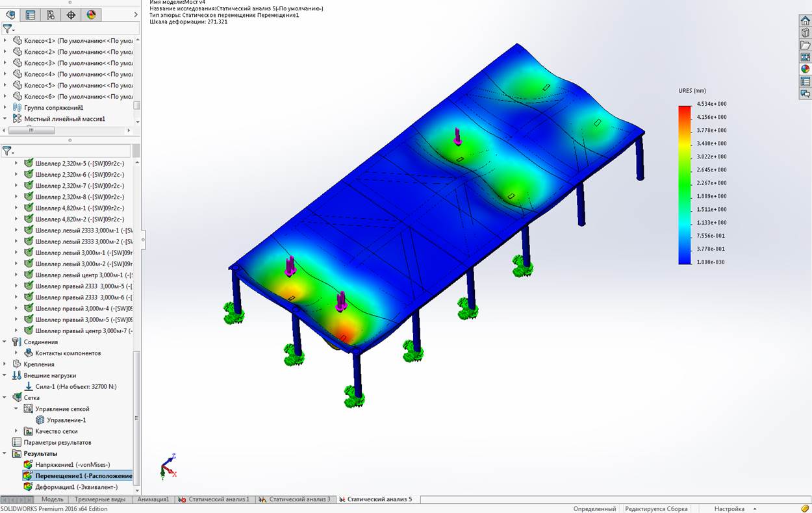
Task: Click the Внешние нагрузки loads icon
Action: tap(17, 375)
